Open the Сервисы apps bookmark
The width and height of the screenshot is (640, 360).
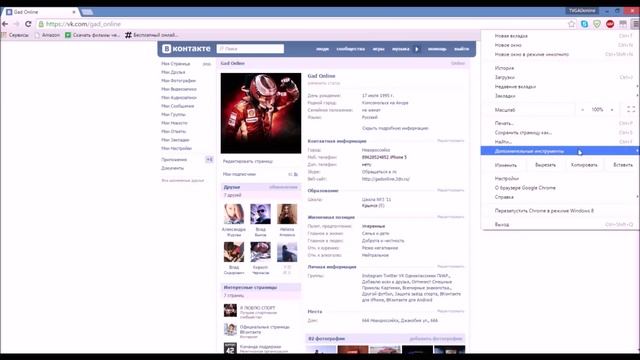(x=15, y=35)
